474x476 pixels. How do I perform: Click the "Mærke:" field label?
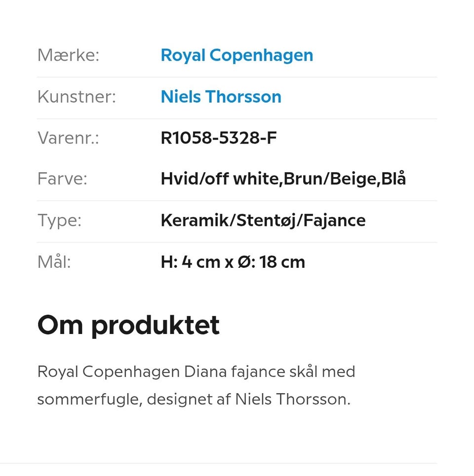(x=68, y=55)
